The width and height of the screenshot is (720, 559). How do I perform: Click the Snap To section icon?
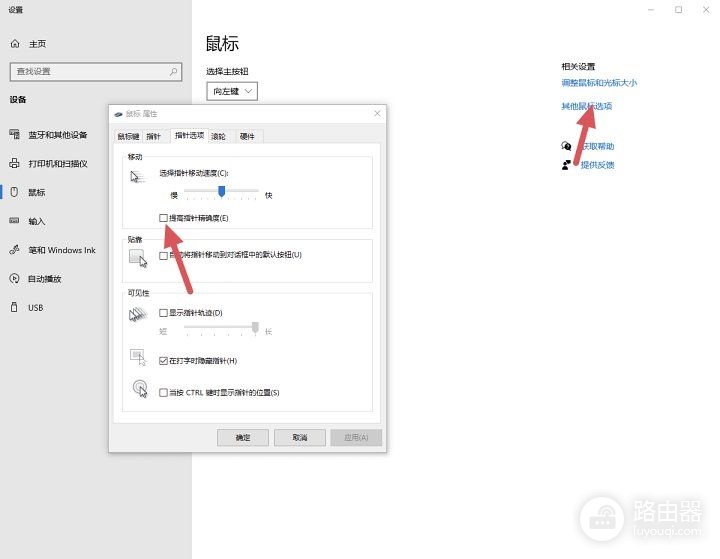coord(138,258)
